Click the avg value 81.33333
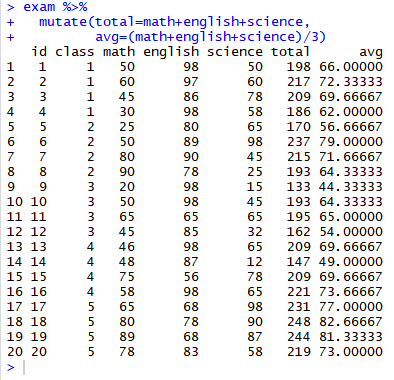Screen dimensions: 394x380 coord(351,337)
